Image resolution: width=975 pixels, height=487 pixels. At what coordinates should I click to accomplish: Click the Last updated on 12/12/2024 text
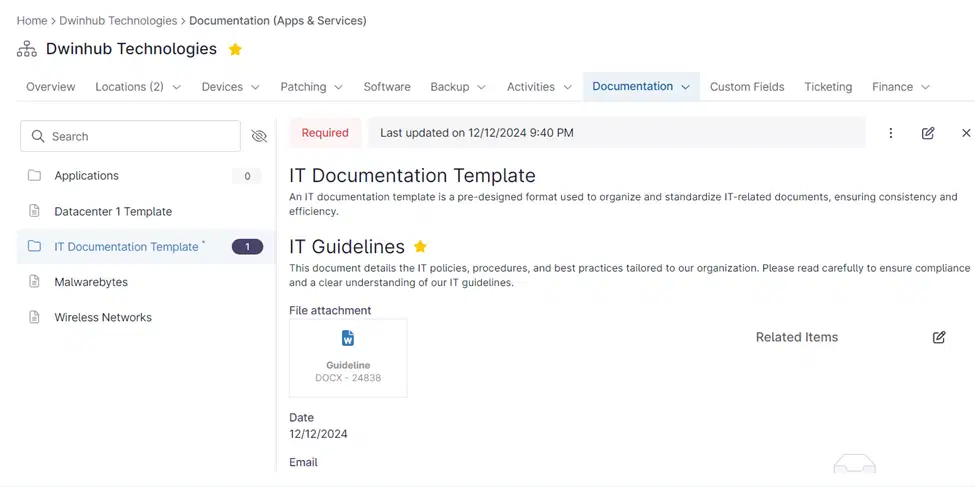tap(477, 132)
